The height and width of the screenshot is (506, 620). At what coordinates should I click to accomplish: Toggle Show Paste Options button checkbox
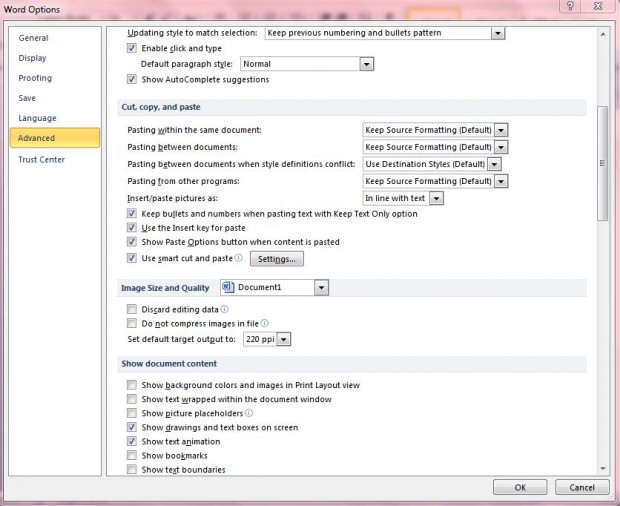[132, 242]
